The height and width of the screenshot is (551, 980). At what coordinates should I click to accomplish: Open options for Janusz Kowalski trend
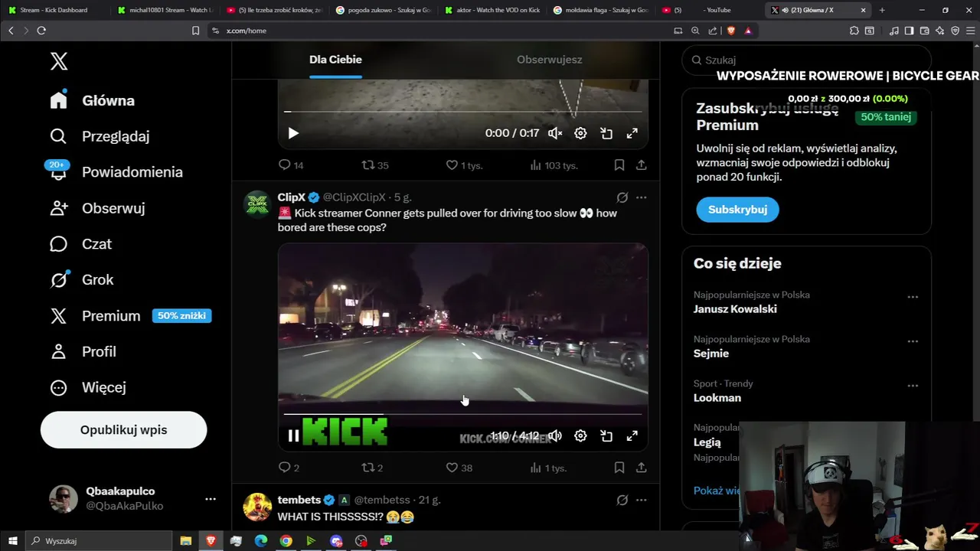(913, 297)
